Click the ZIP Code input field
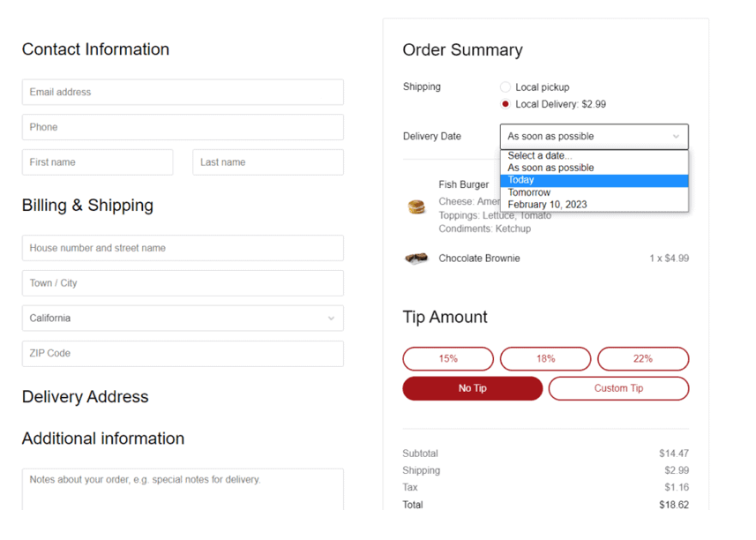Image resolution: width=756 pixels, height=540 pixels. pos(183,354)
